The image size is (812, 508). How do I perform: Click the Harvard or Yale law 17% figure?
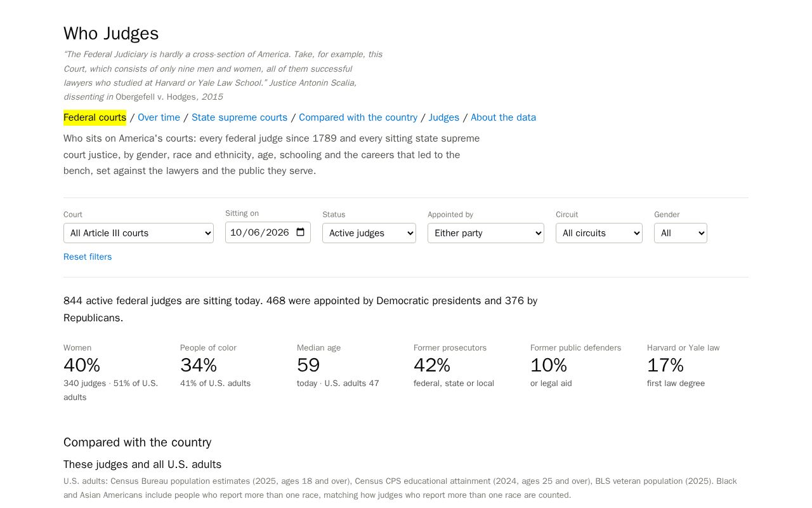(665, 365)
